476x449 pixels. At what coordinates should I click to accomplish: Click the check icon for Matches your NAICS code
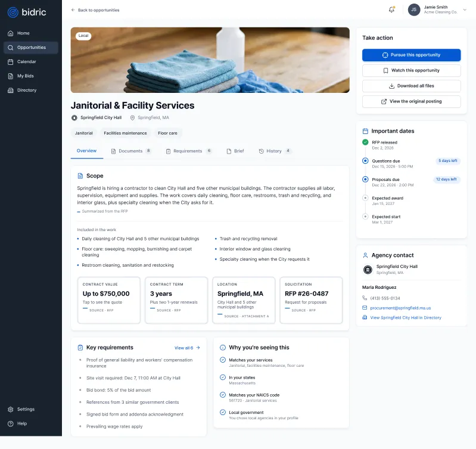tap(223, 395)
